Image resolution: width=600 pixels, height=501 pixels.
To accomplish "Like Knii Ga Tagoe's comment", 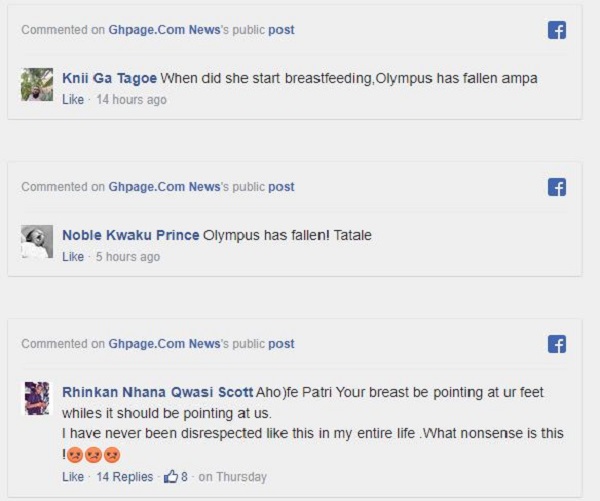I will [x=73, y=100].
